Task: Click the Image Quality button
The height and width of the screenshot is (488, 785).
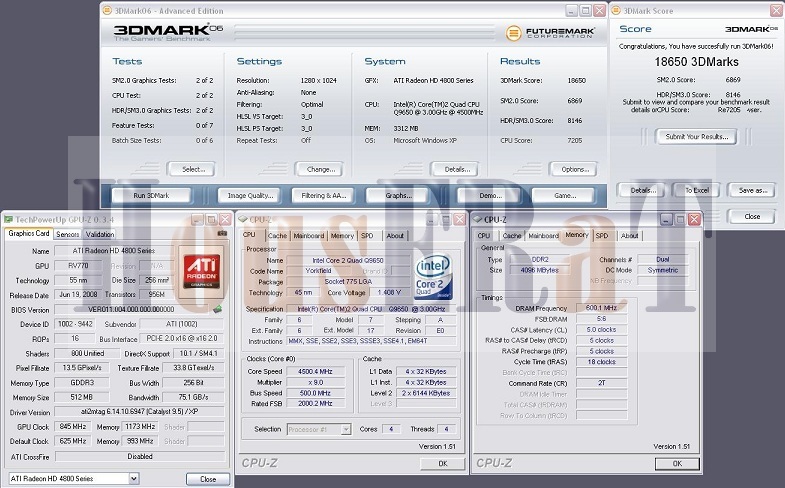Action: (250, 195)
